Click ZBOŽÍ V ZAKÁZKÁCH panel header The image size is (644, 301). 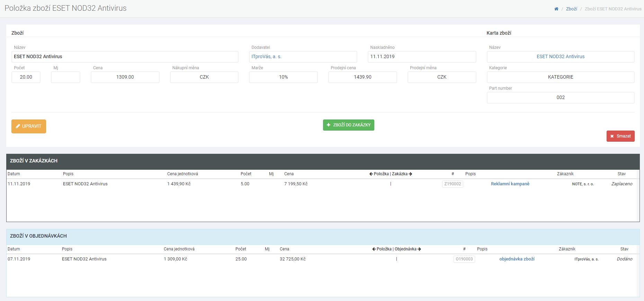coord(323,161)
